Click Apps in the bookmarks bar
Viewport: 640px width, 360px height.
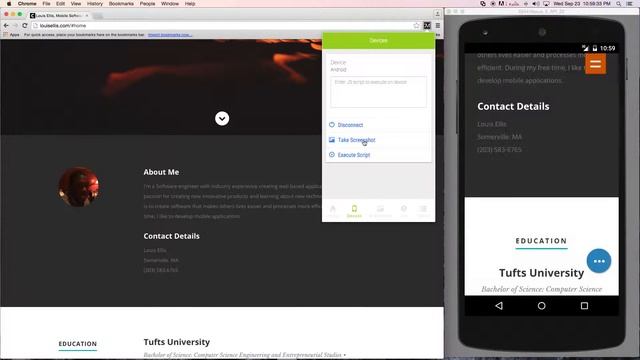coord(11,35)
